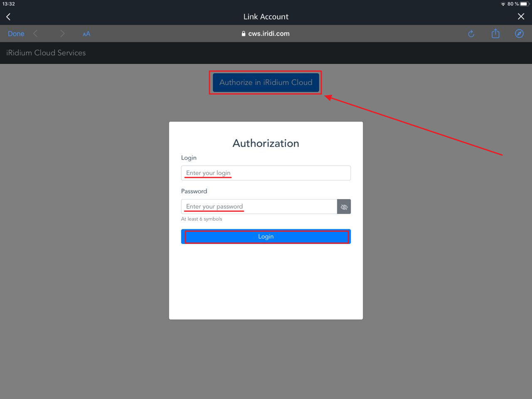Focus the Enter your password field
532x399 pixels.
click(x=259, y=207)
